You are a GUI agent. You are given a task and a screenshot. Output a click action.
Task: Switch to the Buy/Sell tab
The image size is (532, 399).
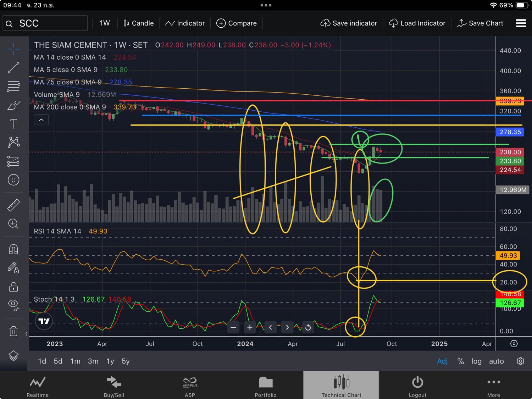(x=114, y=386)
